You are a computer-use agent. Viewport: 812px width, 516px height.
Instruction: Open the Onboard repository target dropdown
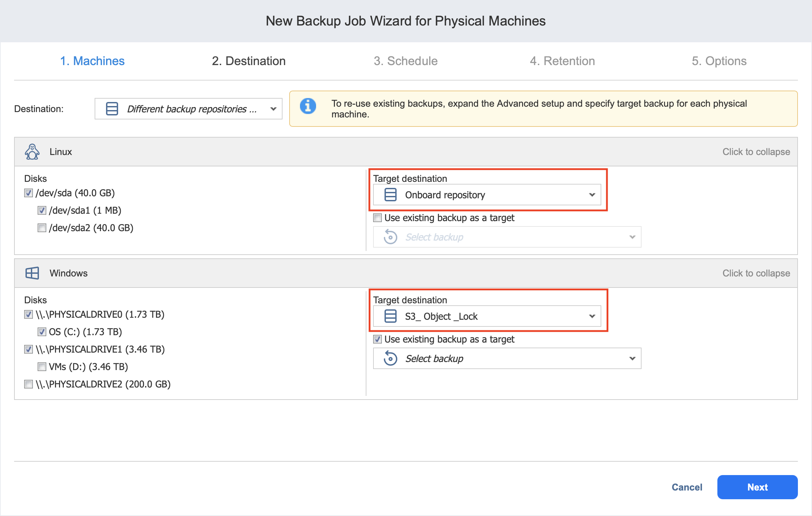pos(592,195)
